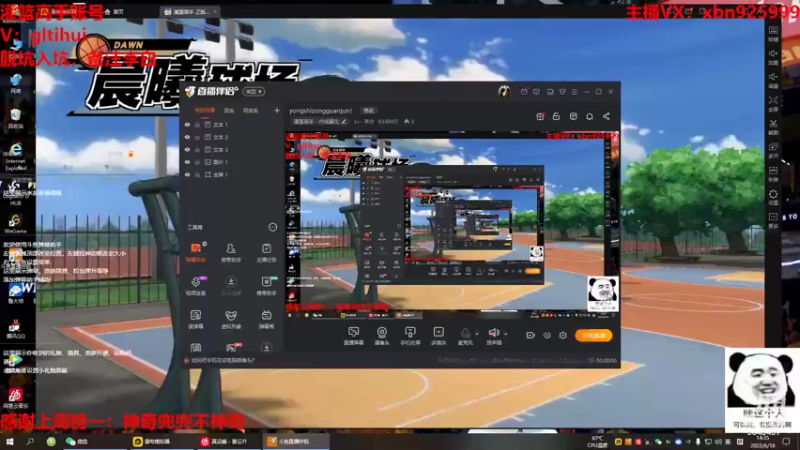Click the microphone icon in bottom bar
The height and width of the screenshot is (450, 800).
[x=465, y=334]
